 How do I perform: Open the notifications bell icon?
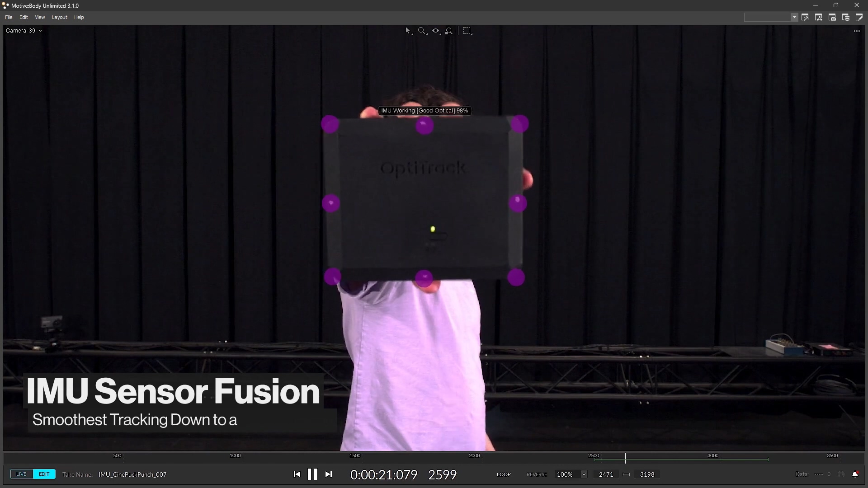tap(855, 474)
